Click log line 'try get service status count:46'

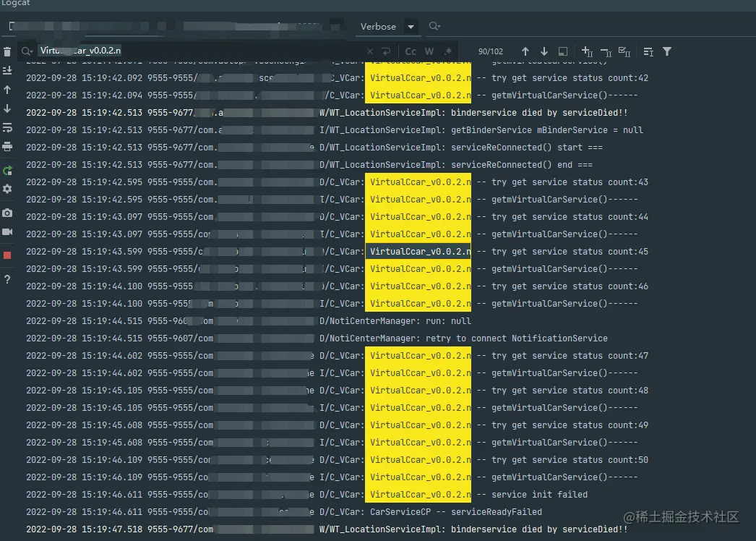(337, 286)
